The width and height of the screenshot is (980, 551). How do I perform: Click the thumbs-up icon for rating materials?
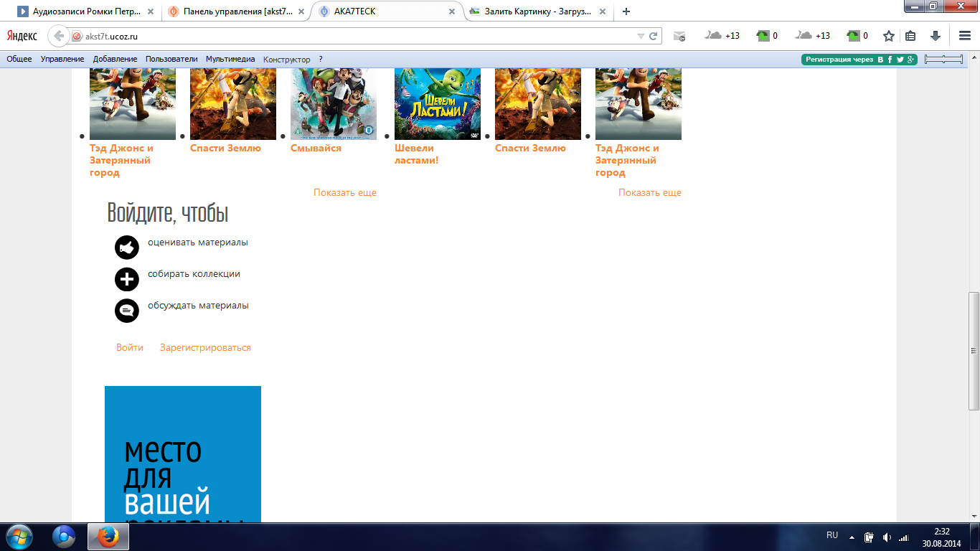[x=127, y=248]
